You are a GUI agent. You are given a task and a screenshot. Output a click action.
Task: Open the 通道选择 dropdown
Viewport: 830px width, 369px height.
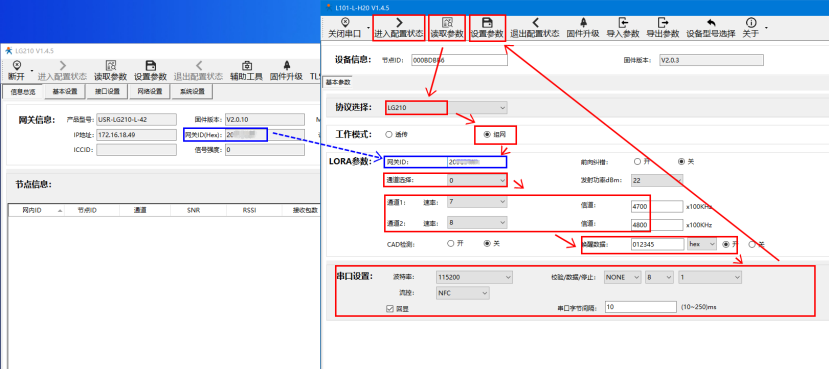coord(476,181)
